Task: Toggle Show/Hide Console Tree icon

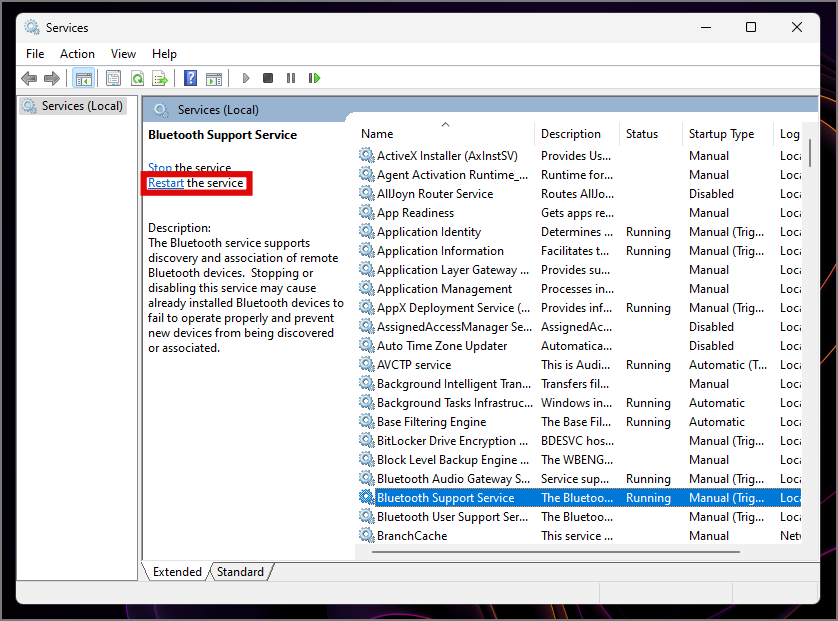Action: tap(83, 79)
